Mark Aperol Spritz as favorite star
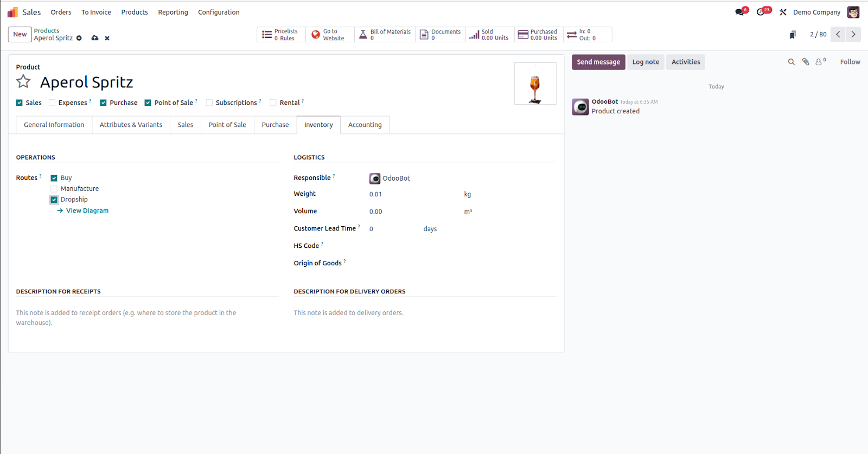Image resolution: width=868 pixels, height=454 pixels. tap(23, 82)
